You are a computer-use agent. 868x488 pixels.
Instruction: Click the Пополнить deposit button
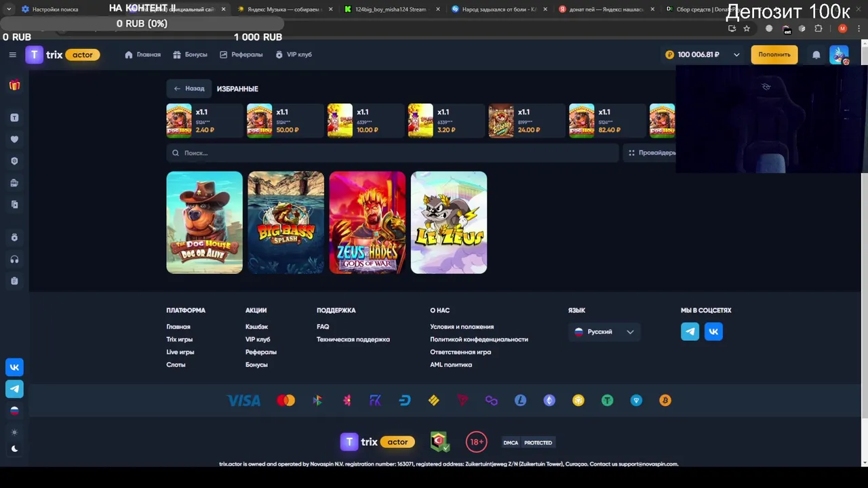774,55
